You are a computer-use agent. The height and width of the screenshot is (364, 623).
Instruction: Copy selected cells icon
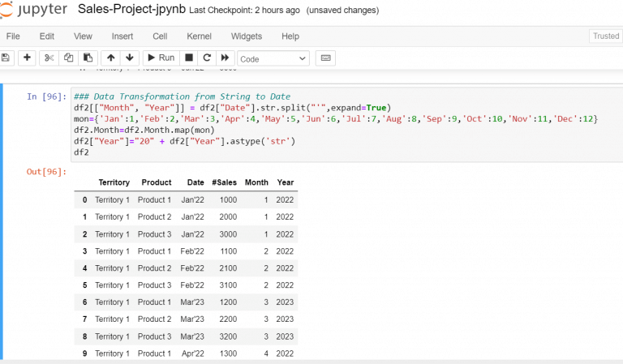point(68,58)
